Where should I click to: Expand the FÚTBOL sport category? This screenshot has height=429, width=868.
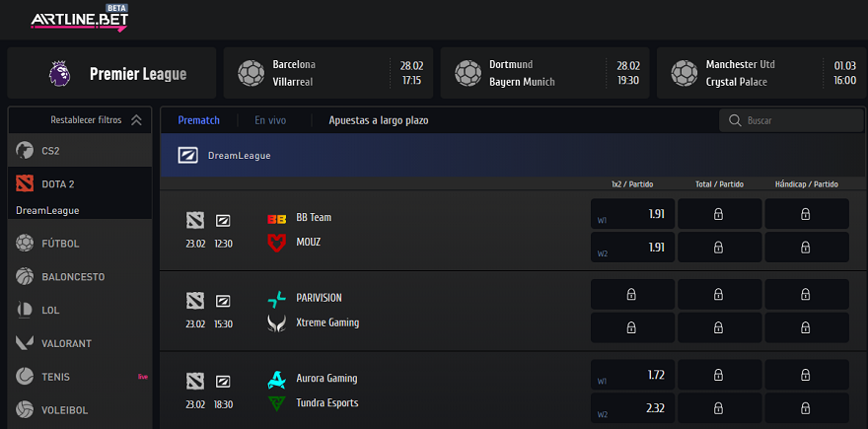[60, 244]
